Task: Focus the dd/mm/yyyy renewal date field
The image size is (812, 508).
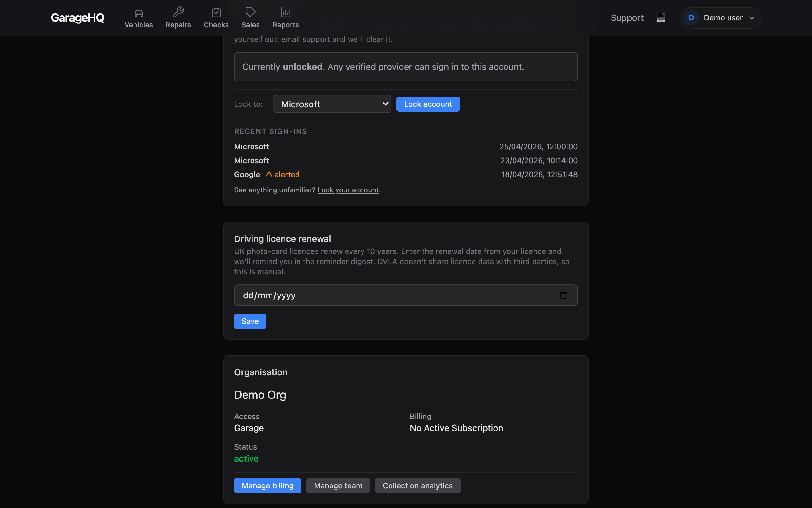Action: (x=406, y=295)
